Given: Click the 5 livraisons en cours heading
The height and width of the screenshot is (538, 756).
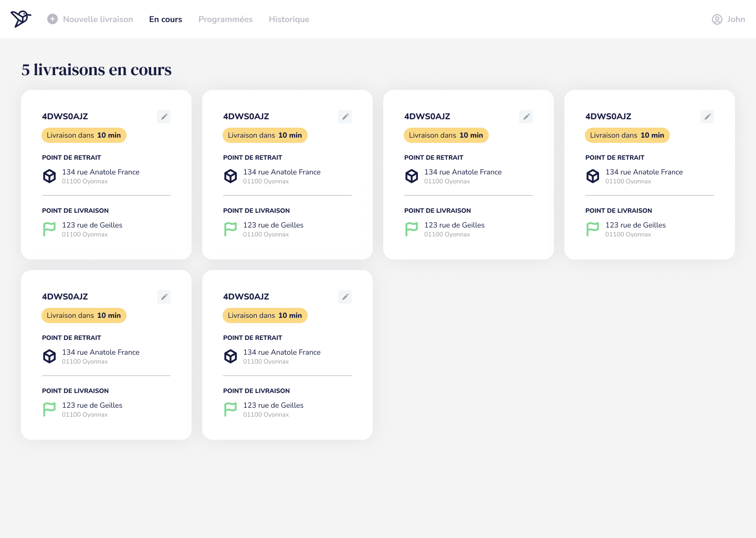Looking at the screenshot, I should tap(97, 70).
